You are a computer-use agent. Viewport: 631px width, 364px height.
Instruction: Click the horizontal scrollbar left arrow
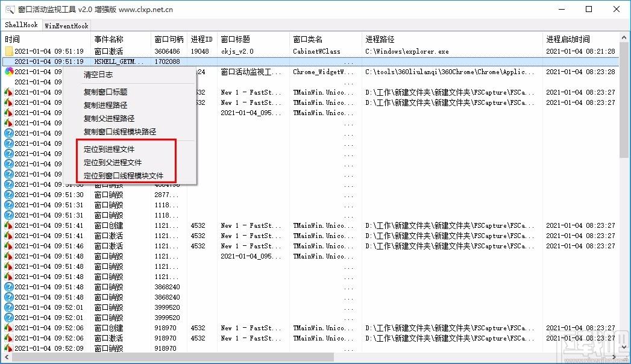pos(7,357)
